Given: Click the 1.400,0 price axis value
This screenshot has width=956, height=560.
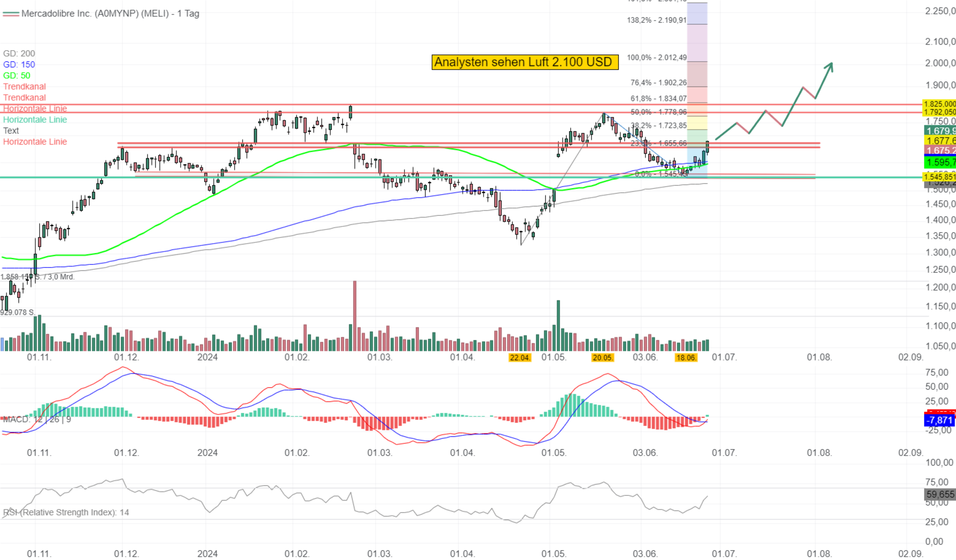Looking at the screenshot, I should click(940, 220).
